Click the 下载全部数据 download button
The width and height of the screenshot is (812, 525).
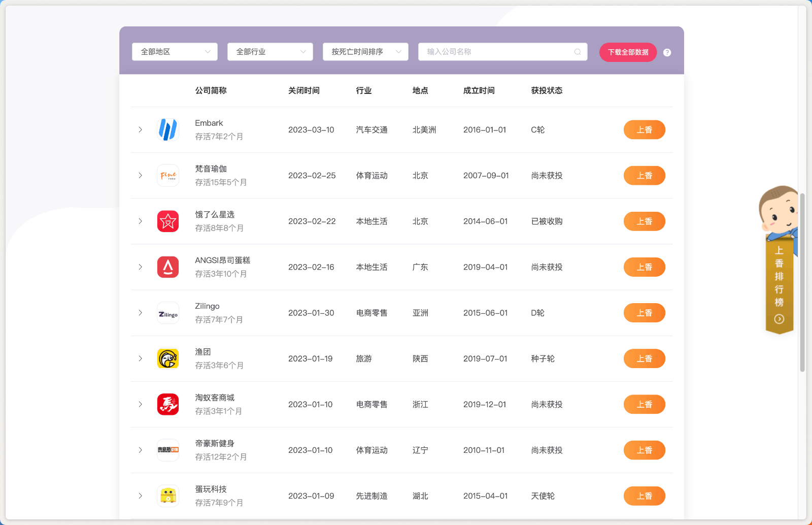(628, 52)
